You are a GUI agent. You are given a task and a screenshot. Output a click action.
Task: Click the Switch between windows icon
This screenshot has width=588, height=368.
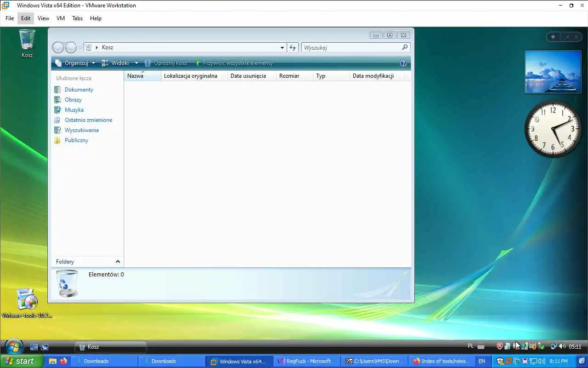(45, 347)
